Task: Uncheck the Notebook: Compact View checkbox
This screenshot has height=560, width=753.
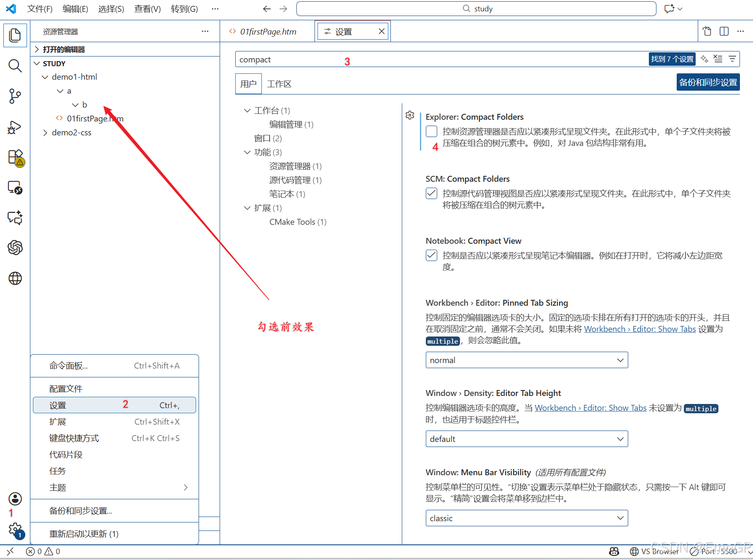Action: (431, 255)
